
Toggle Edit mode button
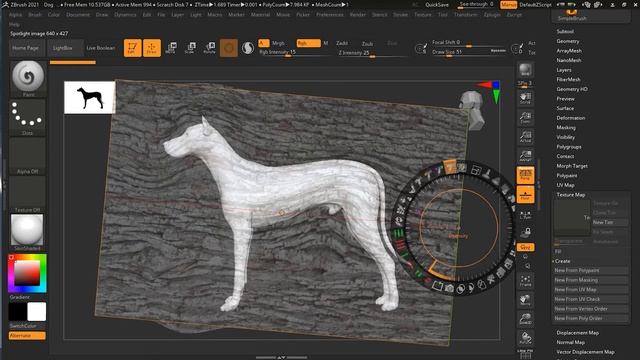[132, 48]
